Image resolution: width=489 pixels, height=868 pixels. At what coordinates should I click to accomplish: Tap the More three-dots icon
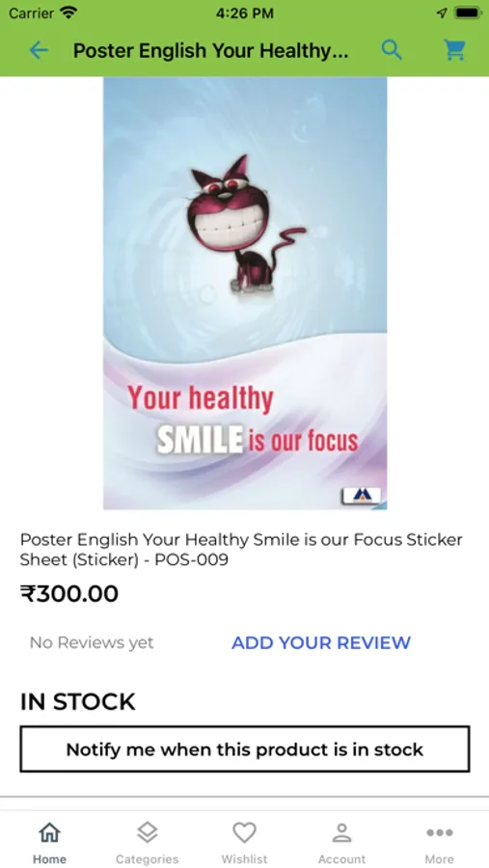[x=439, y=832]
